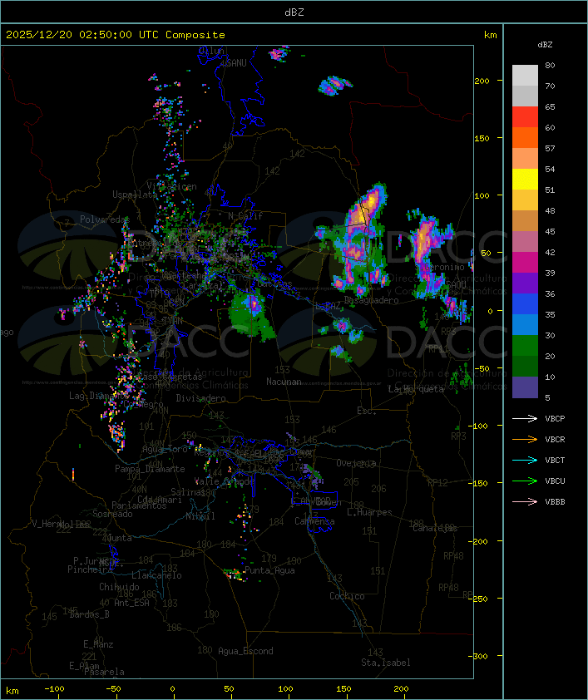This screenshot has height=700, width=588.
Task: Click the Desaguadero place label
Action: (372, 300)
